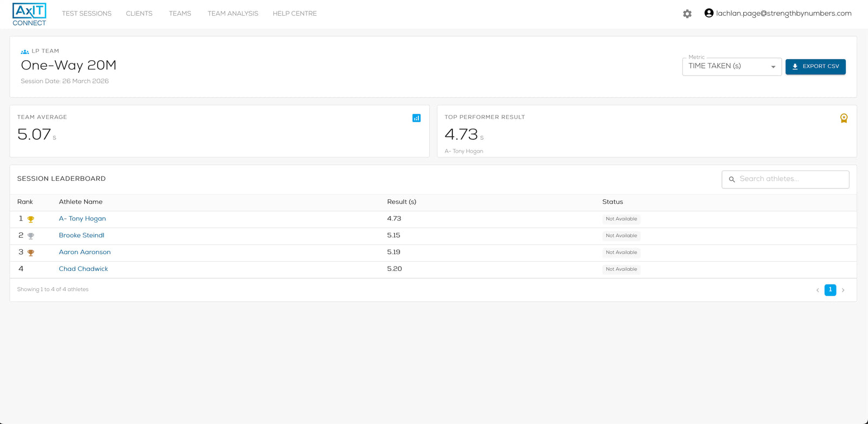The width and height of the screenshot is (868, 424).
Task: Click the search magnifier icon
Action: pyautogui.click(x=732, y=179)
